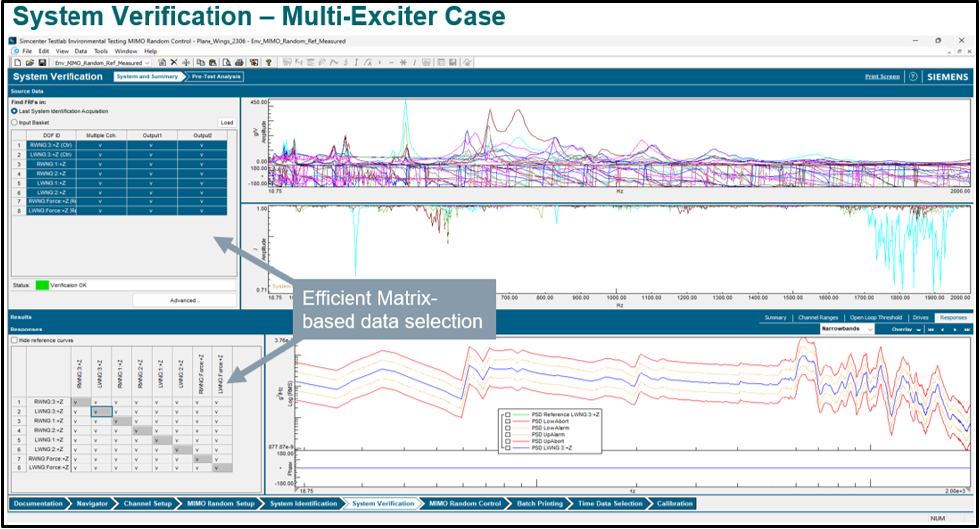980x529 pixels.
Task: Click the New document toolbar icon
Action: coord(17,62)
